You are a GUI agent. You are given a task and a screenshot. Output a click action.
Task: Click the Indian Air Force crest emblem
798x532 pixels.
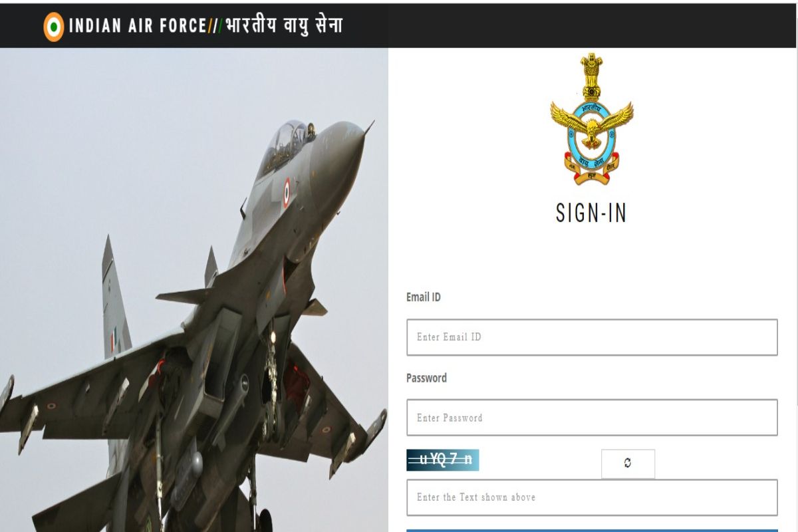pos(592,119)
